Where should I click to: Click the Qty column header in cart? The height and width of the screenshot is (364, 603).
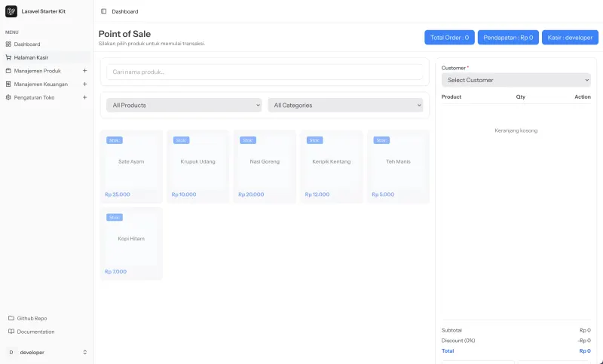[x=521, y=97]
